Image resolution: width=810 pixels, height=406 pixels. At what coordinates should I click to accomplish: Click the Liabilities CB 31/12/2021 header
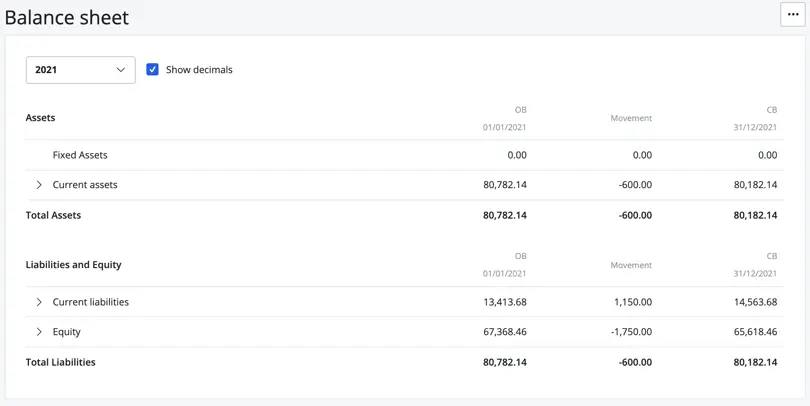click(x=755, y=265)
